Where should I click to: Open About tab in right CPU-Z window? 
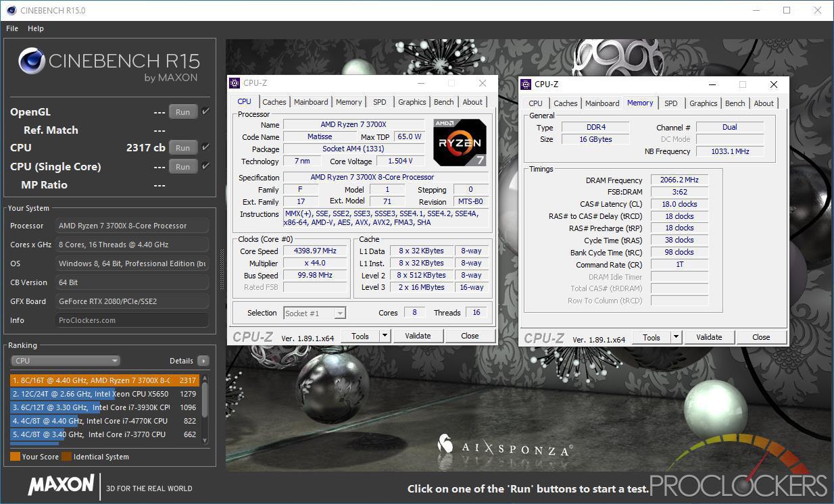(x=764, y=103)
